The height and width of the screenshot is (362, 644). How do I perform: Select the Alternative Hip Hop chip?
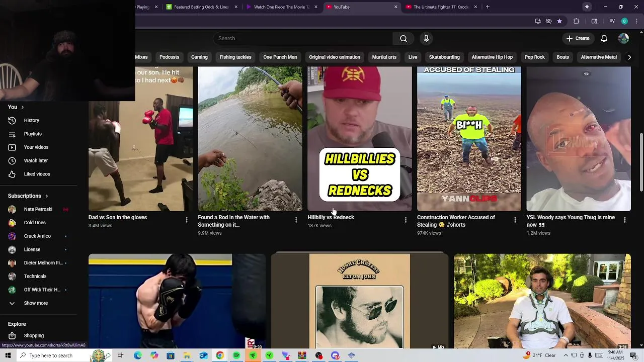coord(492,57)
